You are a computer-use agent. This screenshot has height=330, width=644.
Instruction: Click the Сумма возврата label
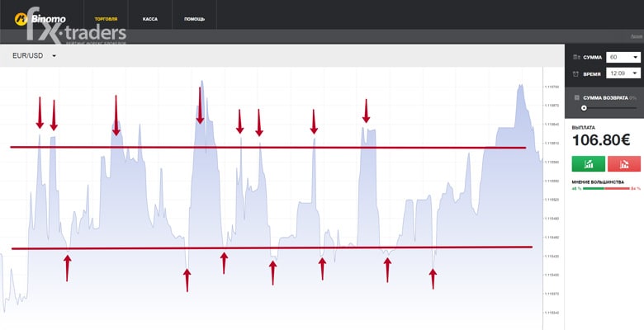click(605, 97)
